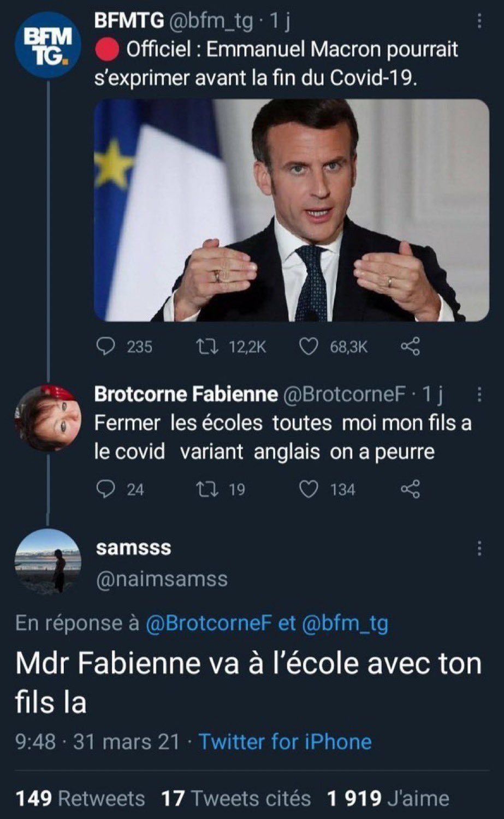Open Brotcorne Fabienne's profile picture

(48, 418)
